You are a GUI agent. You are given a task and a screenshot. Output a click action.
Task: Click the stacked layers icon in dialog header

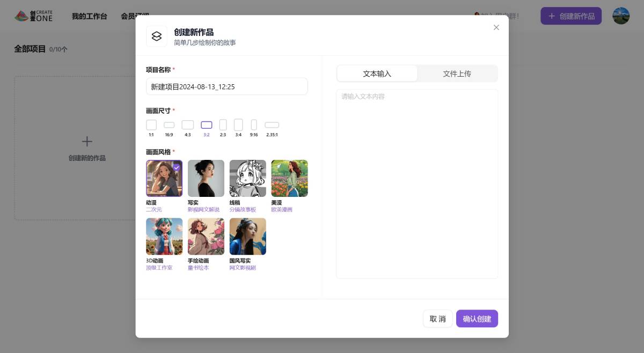[x=157, y=36]
